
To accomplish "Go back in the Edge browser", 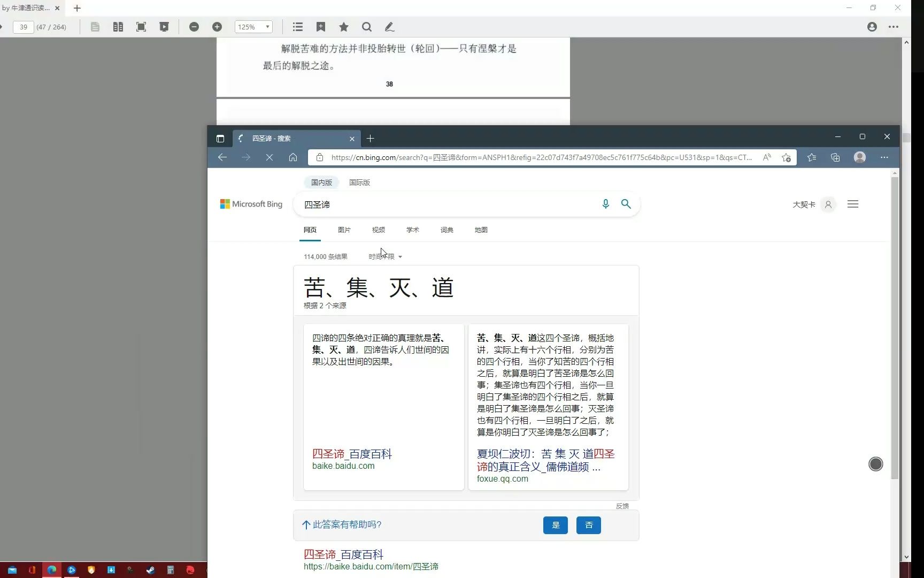I will tap(222, 157).
